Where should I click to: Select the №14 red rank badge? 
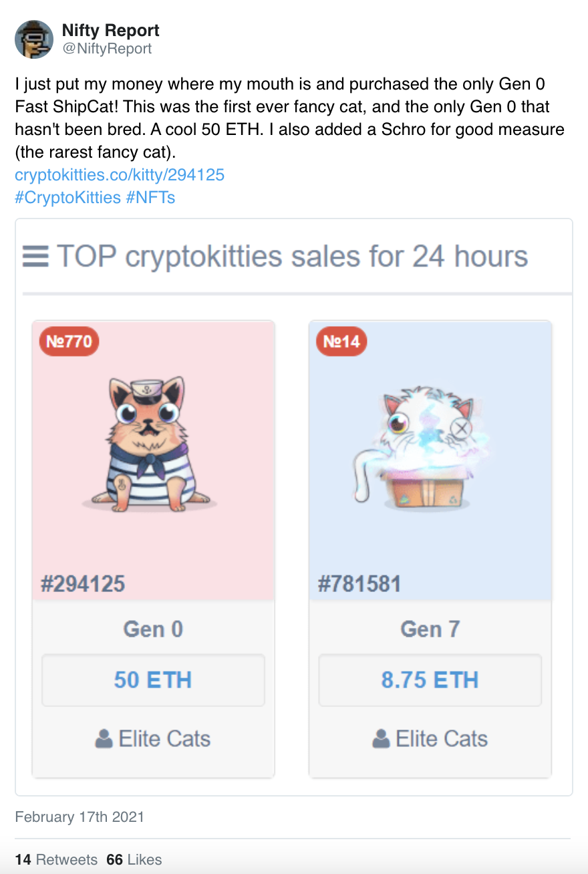tap(341, 342)
